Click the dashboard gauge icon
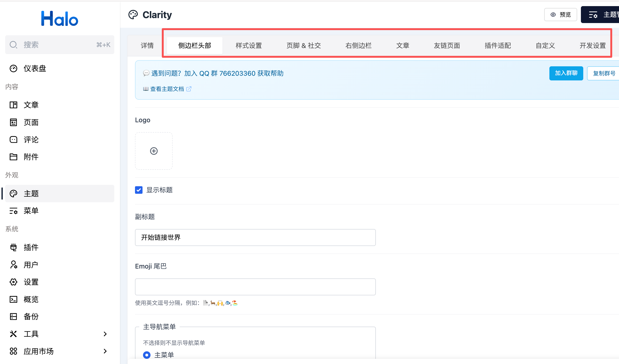 click(x=13, y=68)
